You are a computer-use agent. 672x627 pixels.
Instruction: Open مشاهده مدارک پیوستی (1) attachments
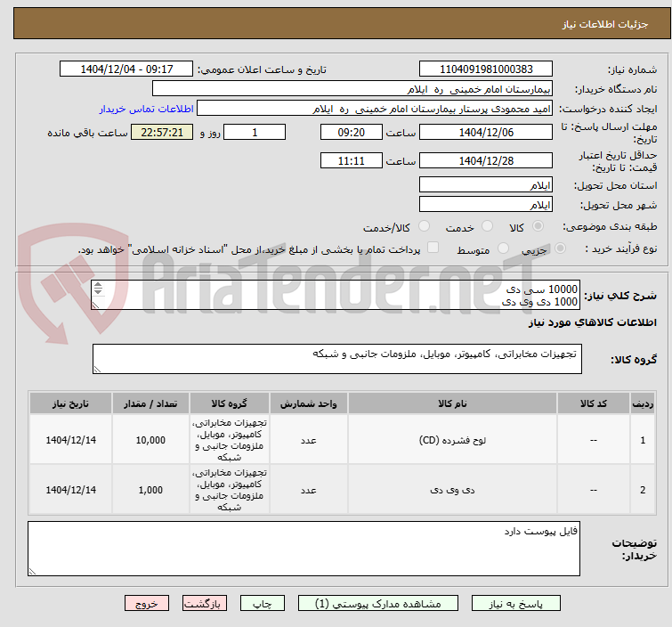[x=378, y=604]
